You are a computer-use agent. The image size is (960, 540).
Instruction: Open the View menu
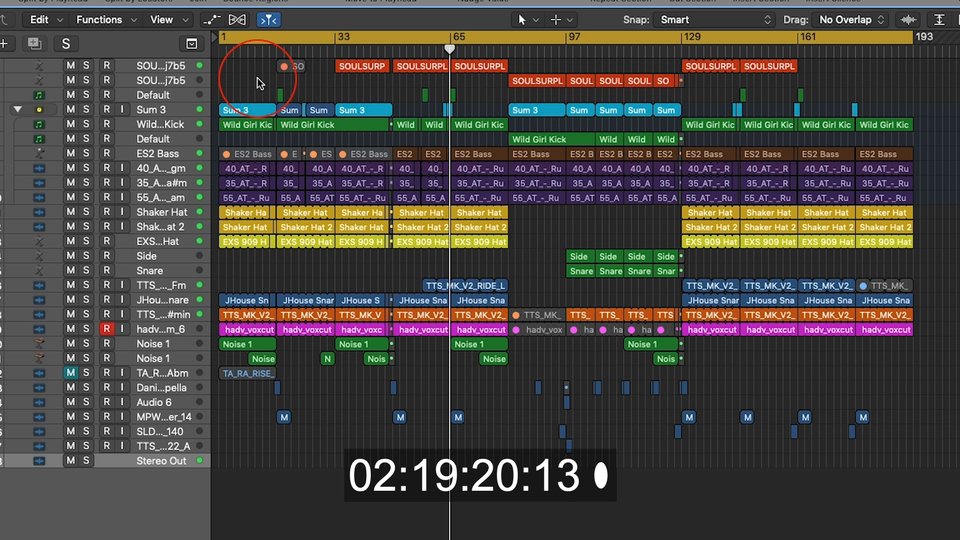tap(169, 20)
